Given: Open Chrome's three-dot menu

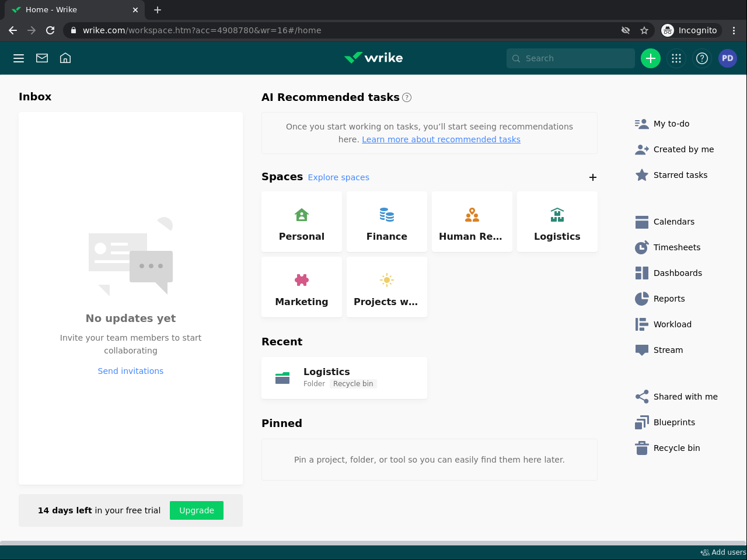Looking at the screenshot, I should point(734,30).
